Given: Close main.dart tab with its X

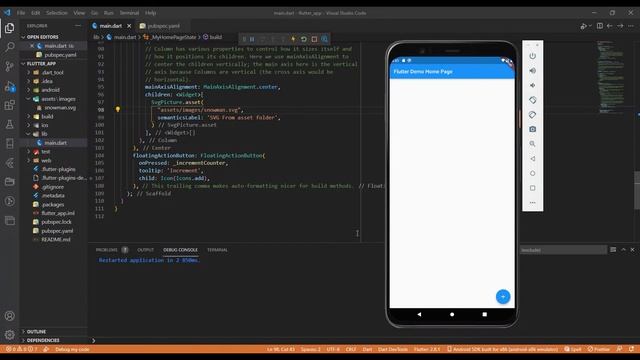Looking at the screenshot, I should pos(129,26).
